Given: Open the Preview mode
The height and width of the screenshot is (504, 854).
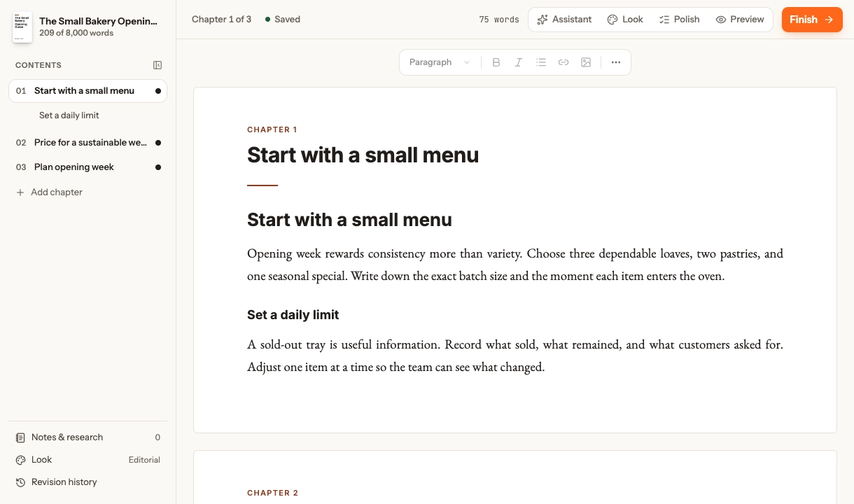Looking at the screenshot, I should point(740,20).
